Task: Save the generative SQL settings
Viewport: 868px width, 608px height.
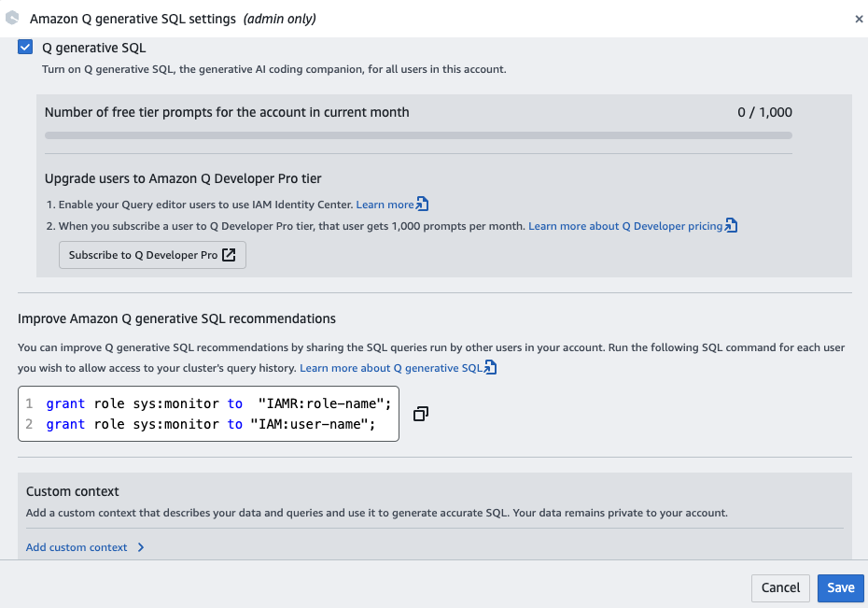Action: pyautogui.click(x=840, y=587)
